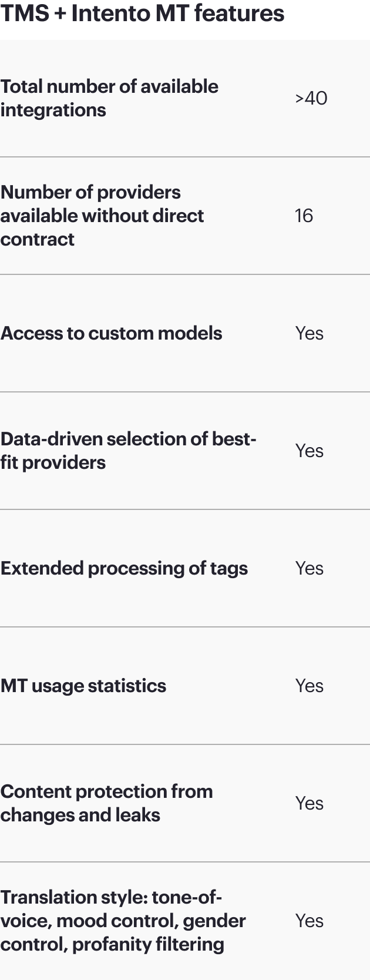Select the 'Access to custom models' row label

click(x=112, y=333)
